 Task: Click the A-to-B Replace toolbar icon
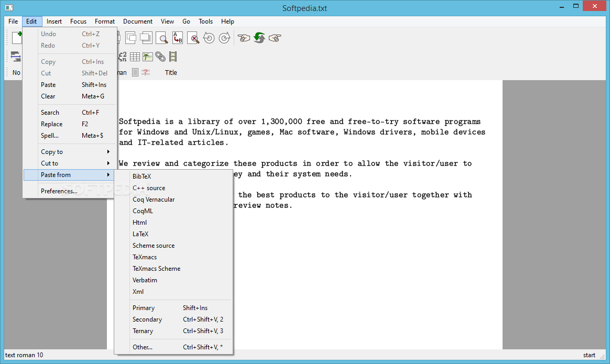coord(178,38)
